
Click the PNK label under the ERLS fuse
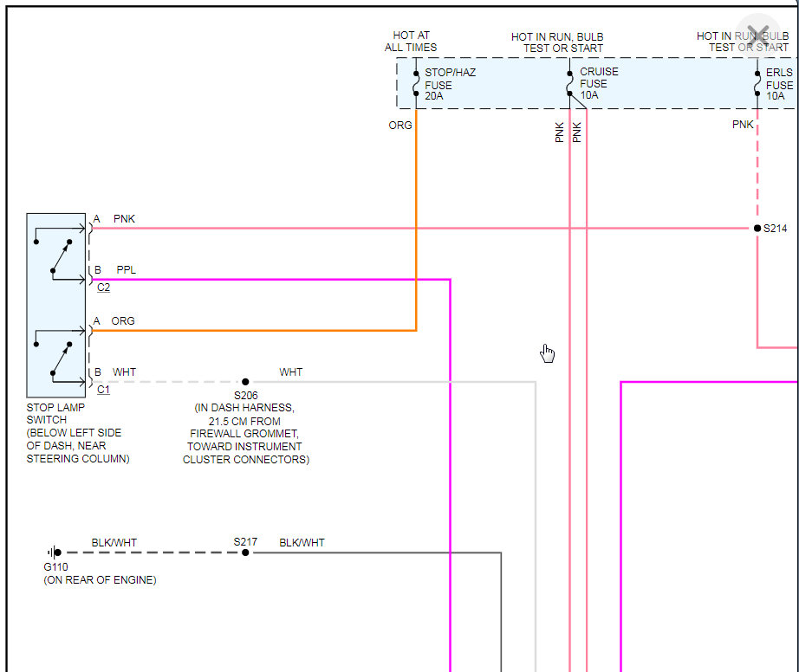743,125
